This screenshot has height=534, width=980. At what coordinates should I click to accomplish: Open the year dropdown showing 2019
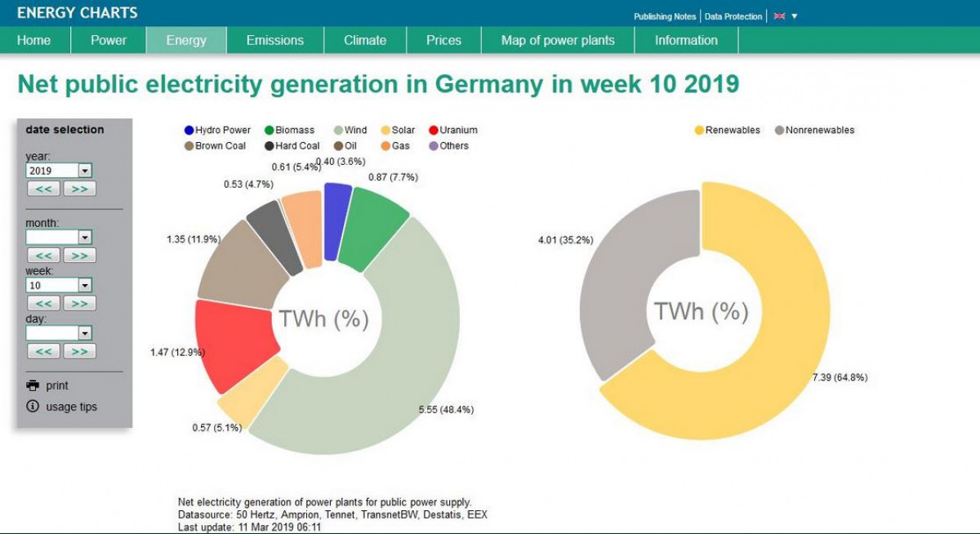[x=59, y=171]
